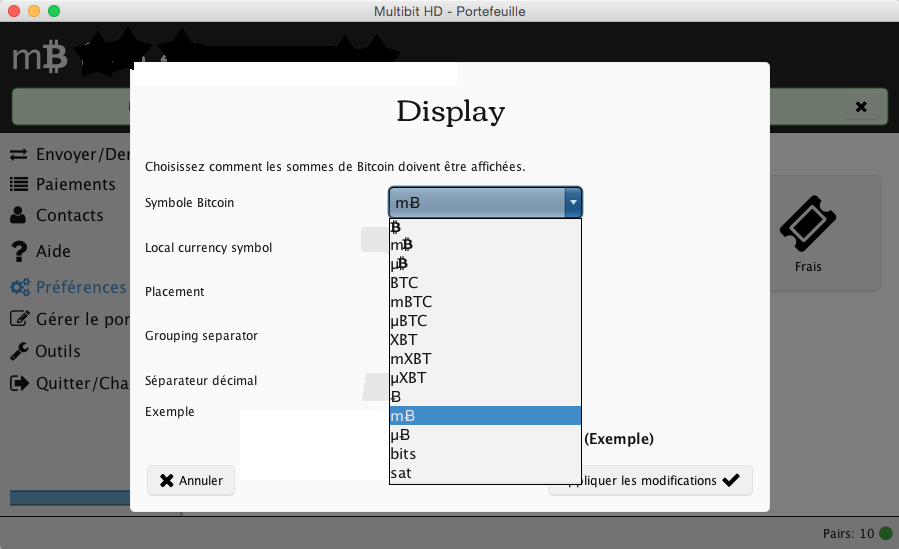Collapse the Symbole Bitcoin dropdown arrow
899x549 pixels.
[573, 202]
